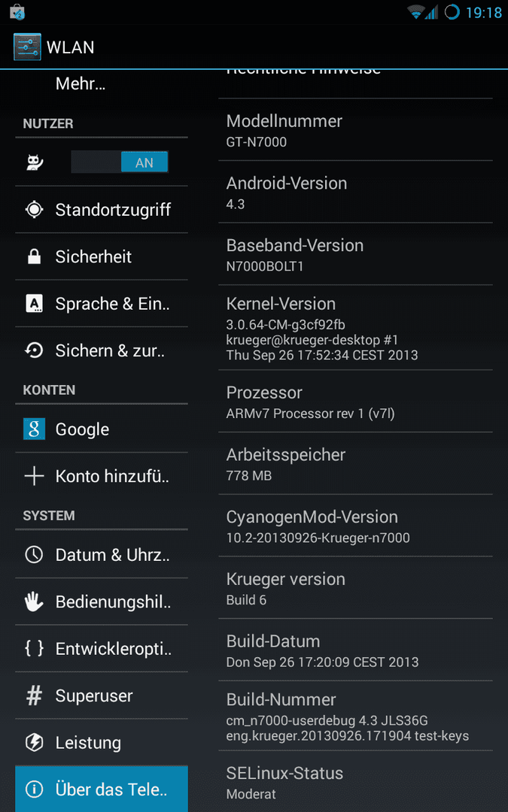The height and width of the screenshot is (812, 508).
Task: Tap the Sicherheit padlock icon
Action: (x=34, y=257)
